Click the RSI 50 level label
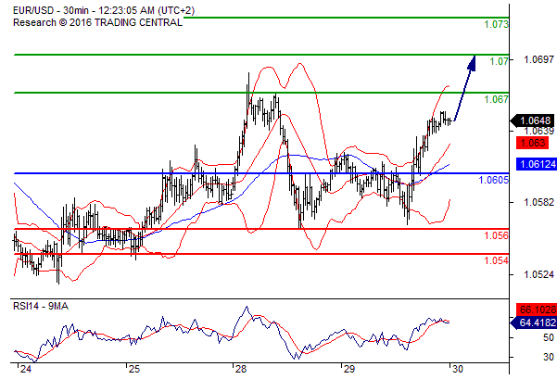Image resolution: width=557 pixels, height=392 pixels. pos(549,337)
